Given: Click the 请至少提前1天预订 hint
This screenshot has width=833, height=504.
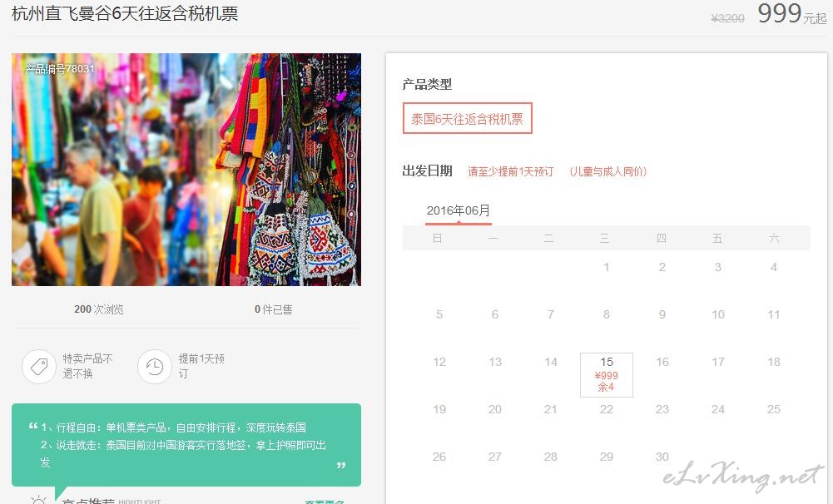Looking at the screenshot, I should click(x=510, y=171).
